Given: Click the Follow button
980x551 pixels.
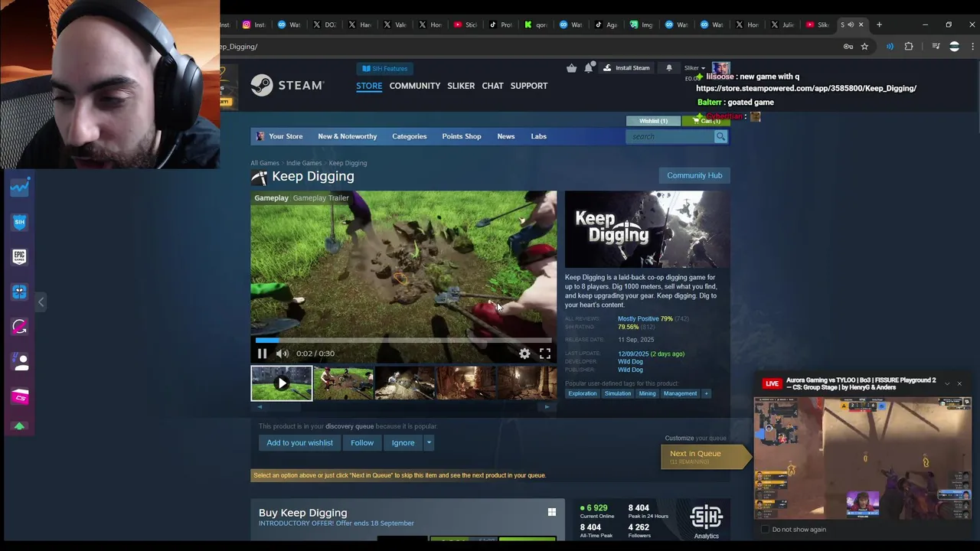Looking at the screenshot, I should (362, 442).
